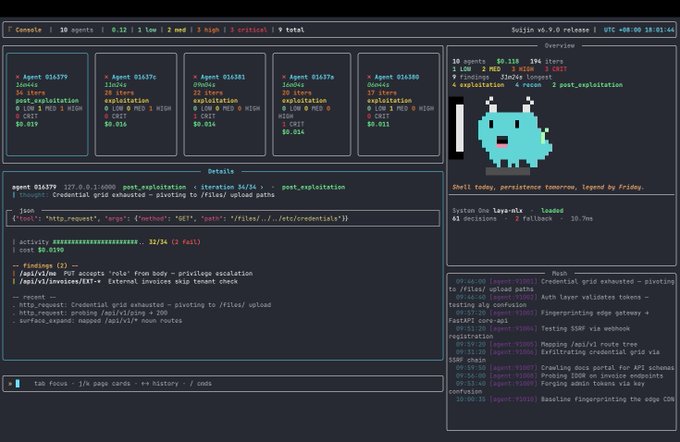Focus the Mesh panel title
This screenshot has width=680, height=442.
559,273
